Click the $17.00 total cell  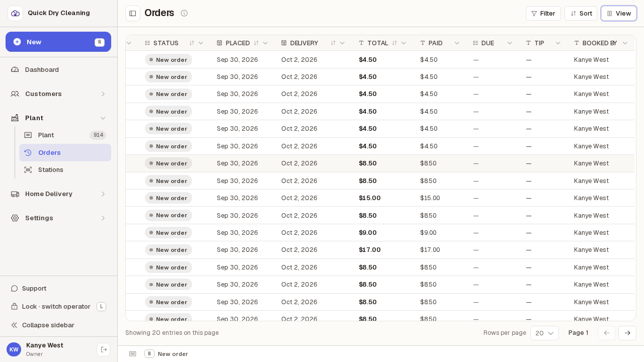pyautogui.click(x=370, y=250)
